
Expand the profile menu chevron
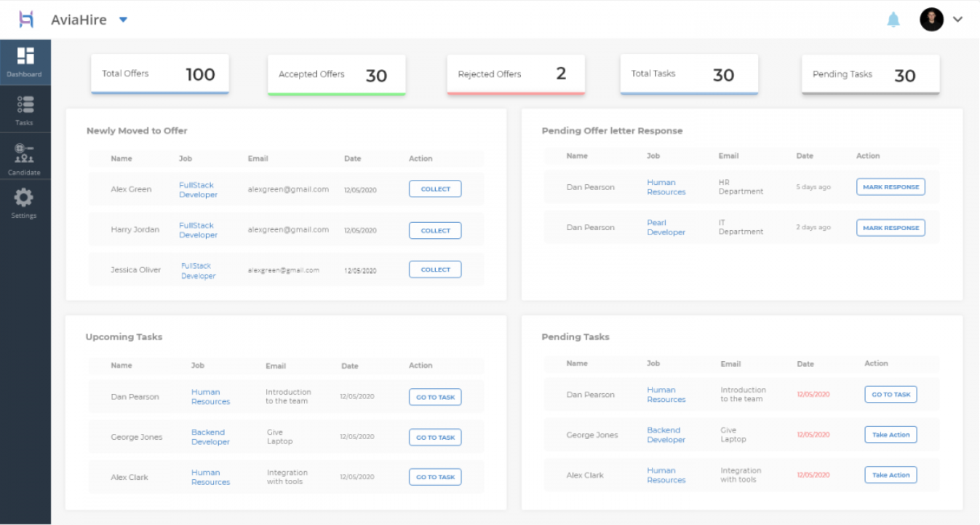(957, 20)
